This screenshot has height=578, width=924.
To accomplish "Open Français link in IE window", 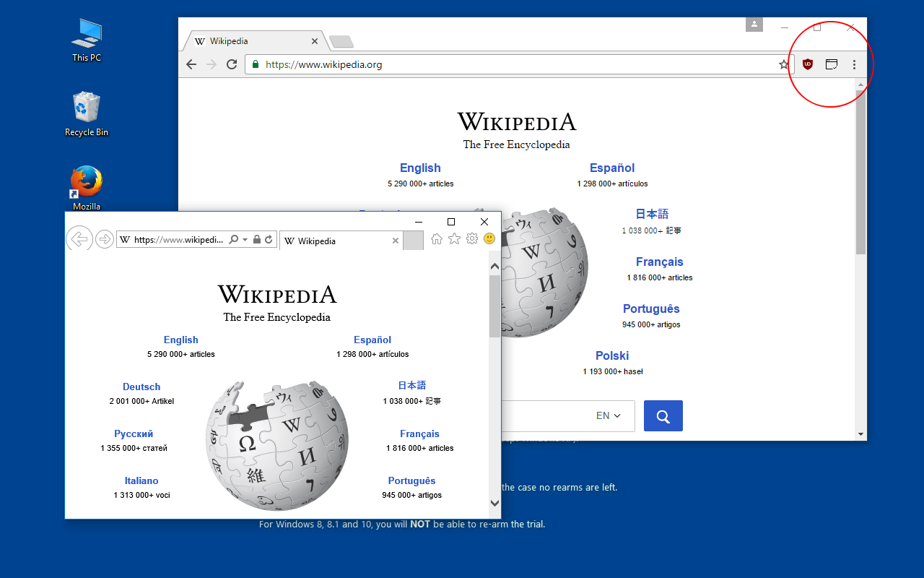I will point(420,433).
